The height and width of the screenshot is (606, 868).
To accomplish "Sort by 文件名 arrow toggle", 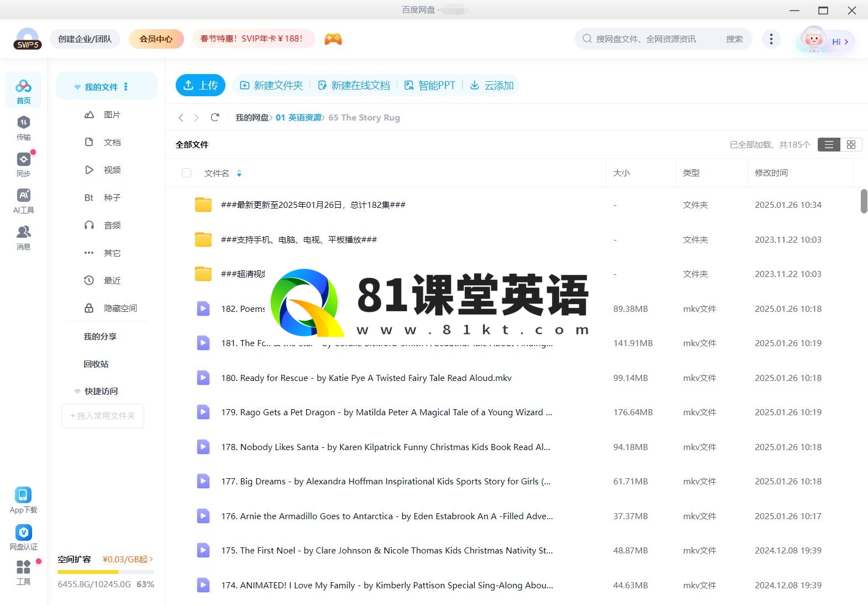I will point(239,173).
